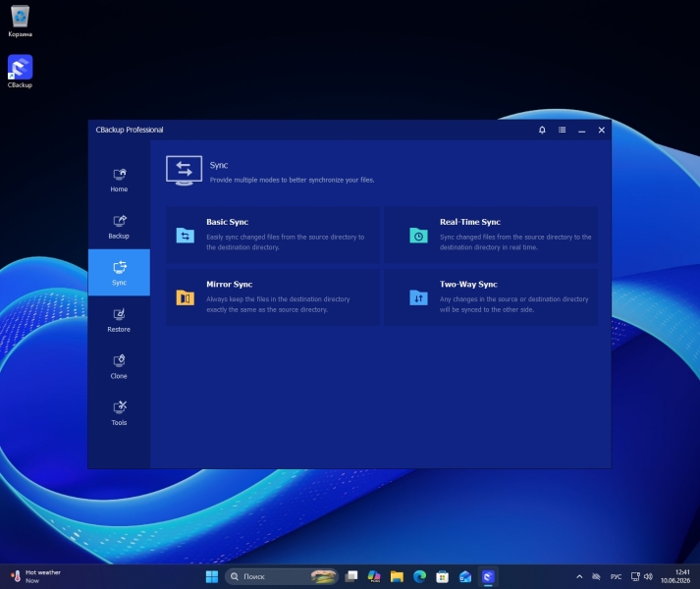Click Basic Sync description text
The height and width of the screenshot is (589, 700).
(286, 242)
